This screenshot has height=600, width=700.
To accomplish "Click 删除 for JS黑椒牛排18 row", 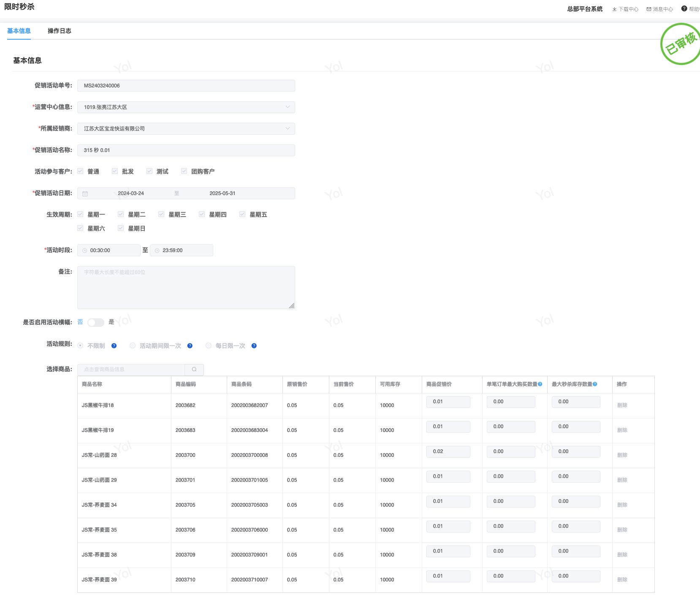I will coord(622,405).
